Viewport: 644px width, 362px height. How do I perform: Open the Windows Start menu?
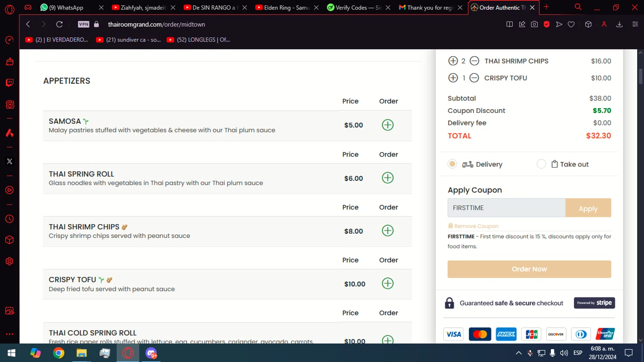coord(12,353)
